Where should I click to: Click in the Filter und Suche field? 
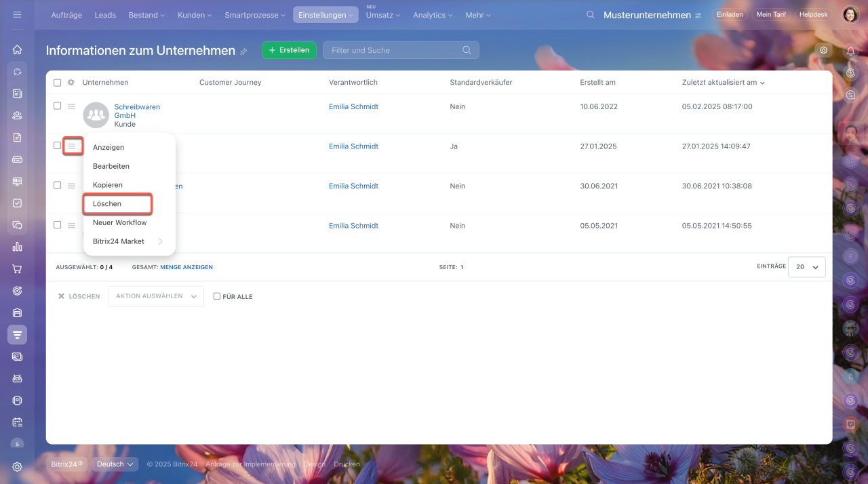click(401, 50)
